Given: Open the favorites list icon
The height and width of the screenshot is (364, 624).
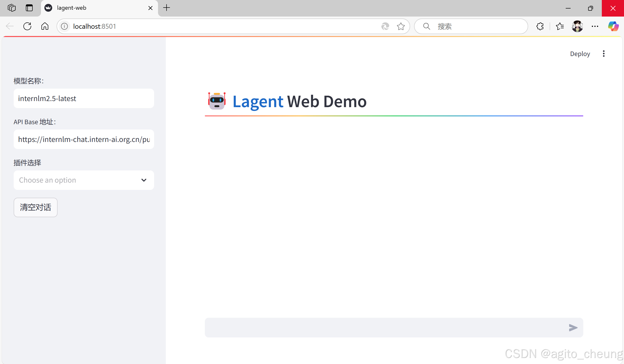Looking at the screenshot, I should click(560, 26).
